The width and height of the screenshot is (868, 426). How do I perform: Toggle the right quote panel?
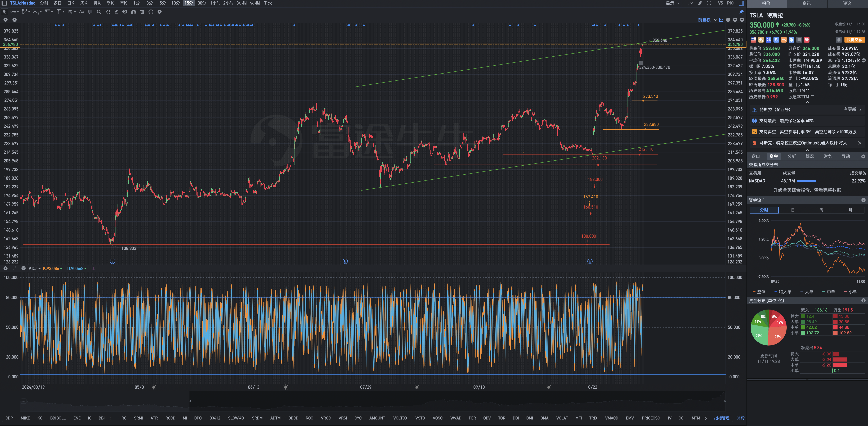741,3
